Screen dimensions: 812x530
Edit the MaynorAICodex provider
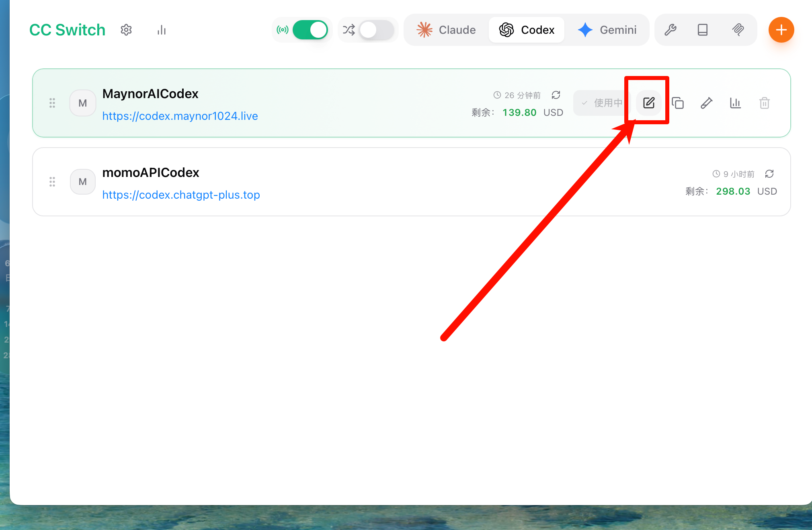click(649, 103)
